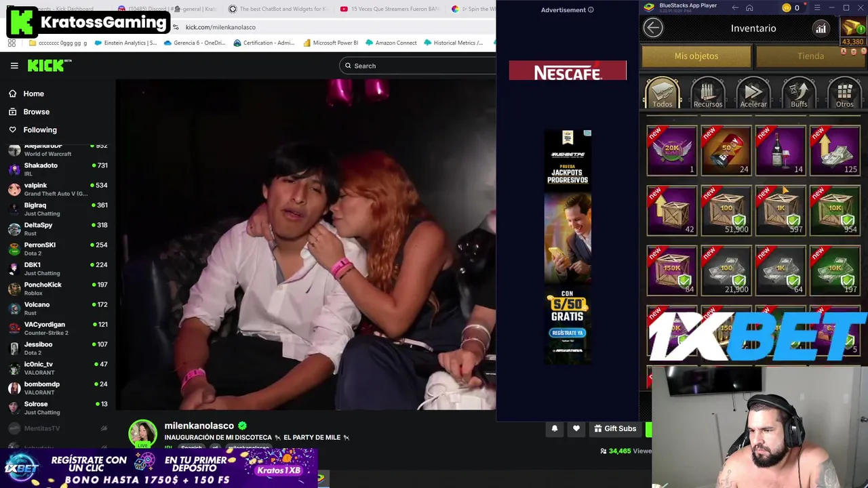Click the notification bell for milenkanolasco

click(554, 428)
